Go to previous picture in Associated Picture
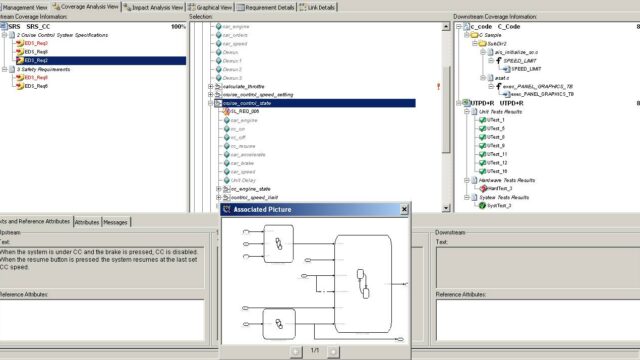 pyautogui.click(x=296, y=351)
